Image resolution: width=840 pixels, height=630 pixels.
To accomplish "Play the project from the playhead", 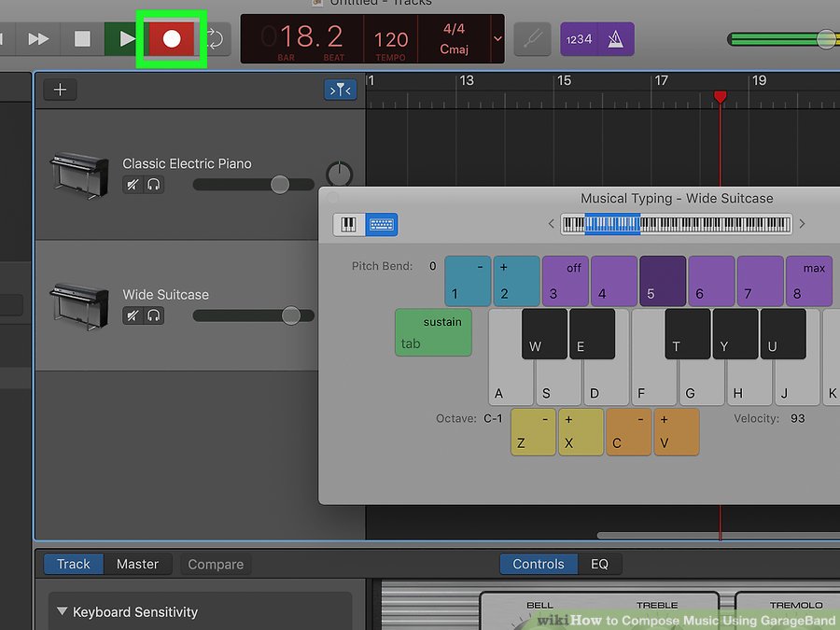I will (x=126, y=38).
